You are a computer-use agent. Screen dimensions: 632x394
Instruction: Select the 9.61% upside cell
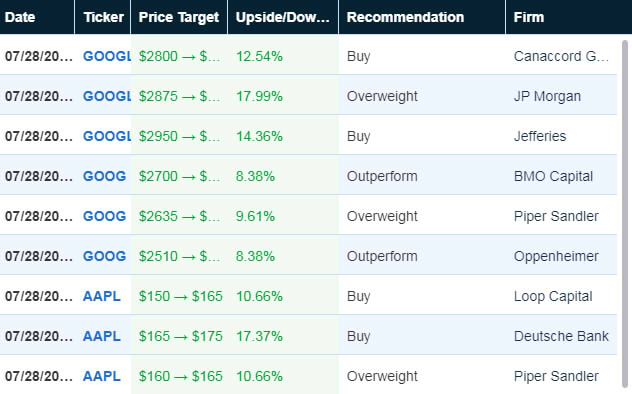coord(255,216)
